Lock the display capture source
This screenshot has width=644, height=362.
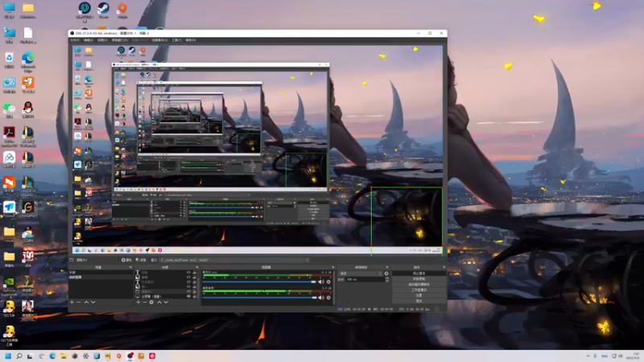pyautogui.click(x=194, y=296)
